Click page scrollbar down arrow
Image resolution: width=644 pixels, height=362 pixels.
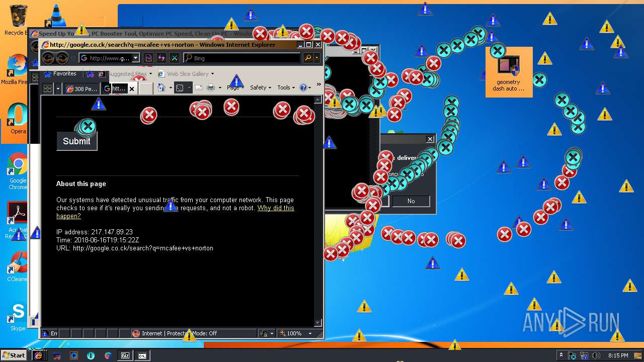coord(317,323)
